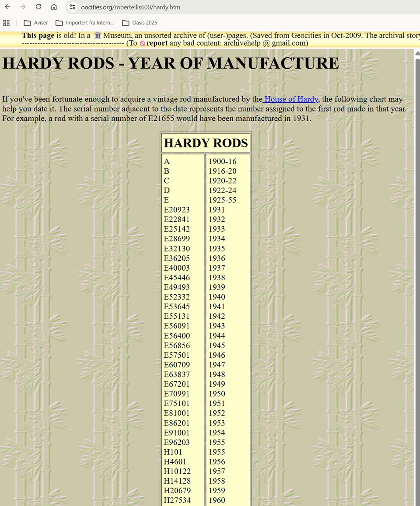
Task: Click the page scrollbar thumb
Action: click(x=417, y=281)
